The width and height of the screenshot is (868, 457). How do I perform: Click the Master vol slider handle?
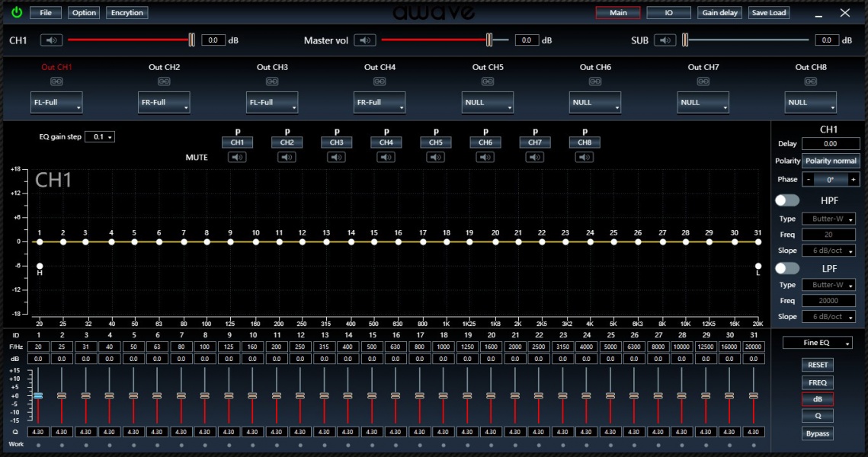489,40
